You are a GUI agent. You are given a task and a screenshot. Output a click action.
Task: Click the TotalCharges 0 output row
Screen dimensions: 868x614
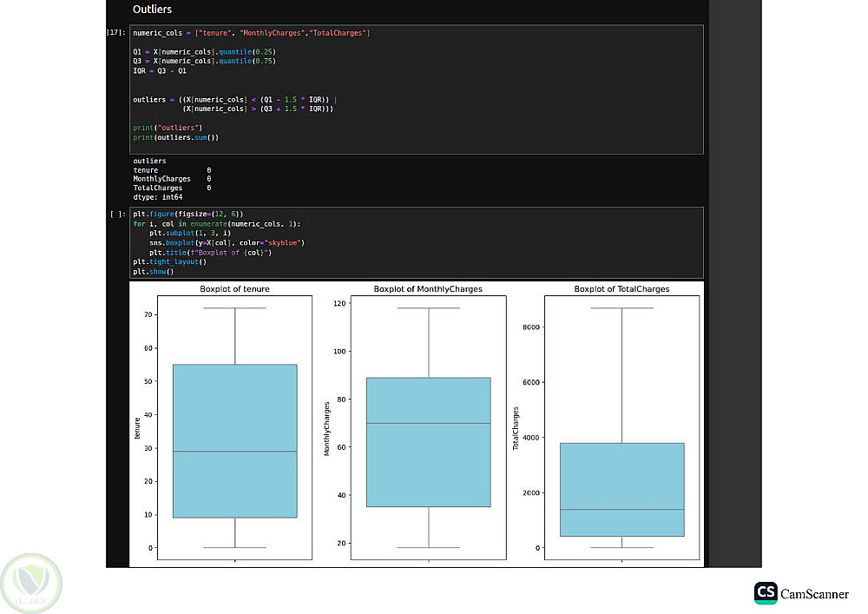tap(172, 188)
